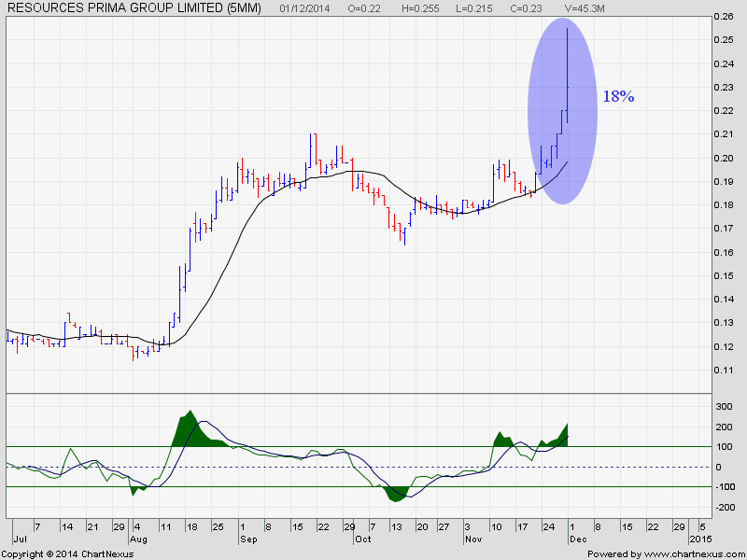Click the tallest blue price bar peak
The width and height of the screenshot is (747, 560).
pyautogui.click(x=567, y=30)
